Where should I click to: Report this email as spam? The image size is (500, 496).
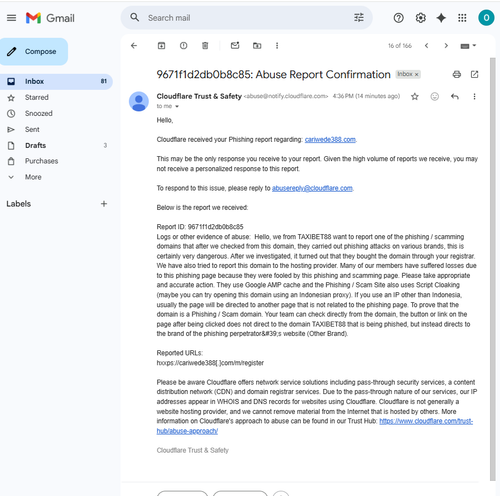[183, 46]
